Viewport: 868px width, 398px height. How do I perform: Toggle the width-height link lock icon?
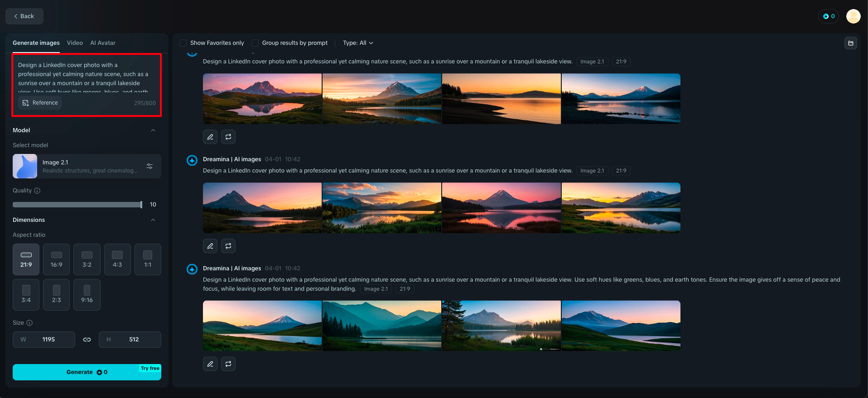click(87, 340)
